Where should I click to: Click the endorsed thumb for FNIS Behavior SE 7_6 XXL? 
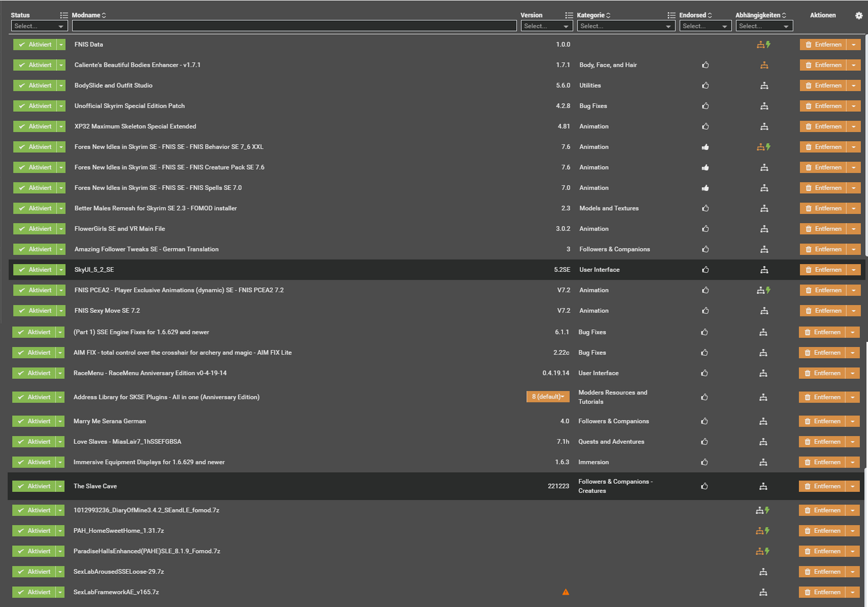[705, 147]
